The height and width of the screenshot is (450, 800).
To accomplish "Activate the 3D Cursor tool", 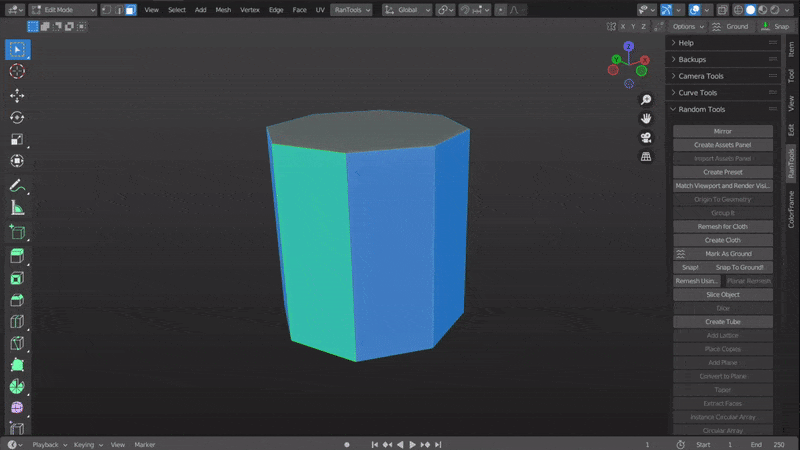I will (17, 71).
